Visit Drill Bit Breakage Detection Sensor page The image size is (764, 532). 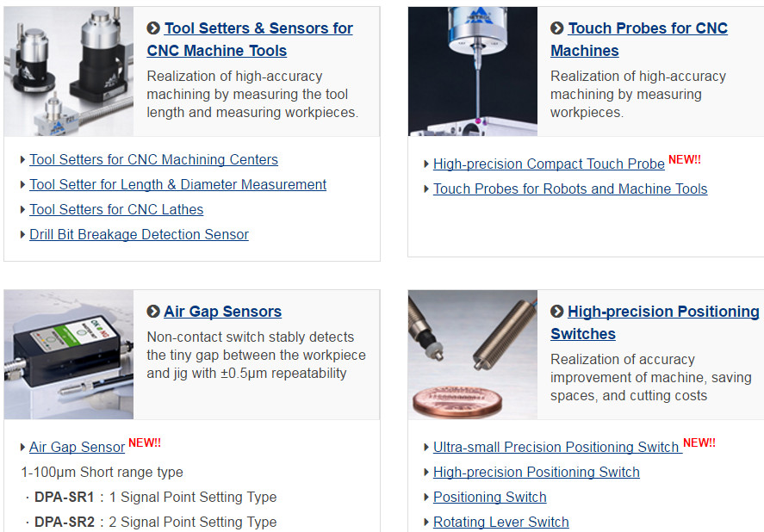coord(139,234)
